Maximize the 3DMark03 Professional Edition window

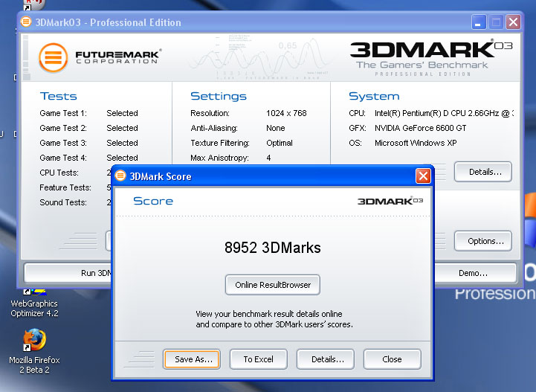[x=496, y=22]
